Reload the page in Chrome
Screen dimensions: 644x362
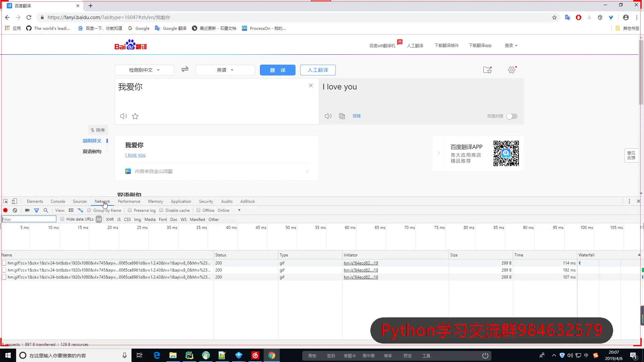pos(29,17)
